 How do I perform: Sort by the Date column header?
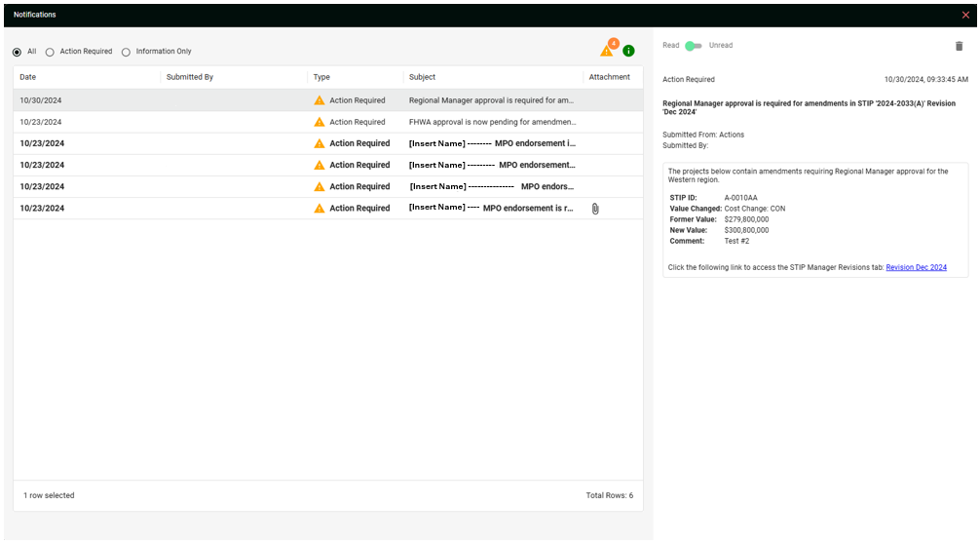coord(27,77)
